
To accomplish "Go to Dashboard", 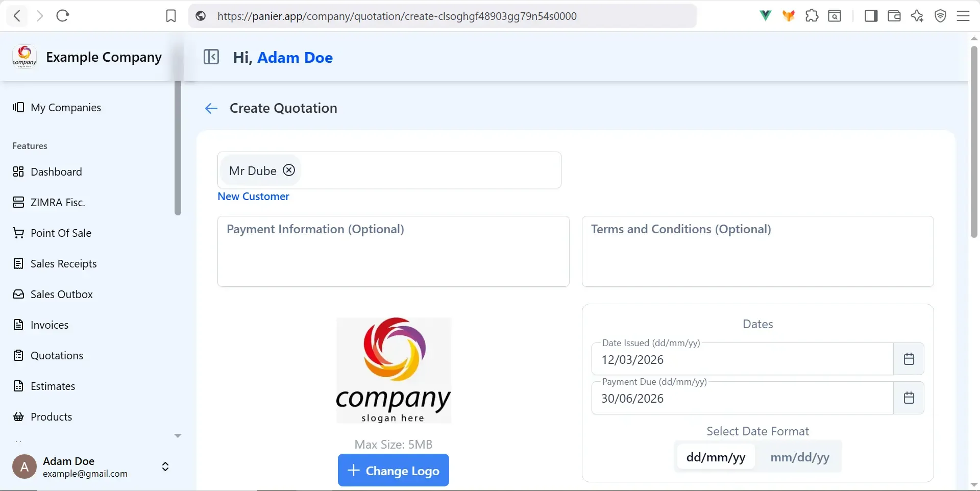I will pos(47,171).
